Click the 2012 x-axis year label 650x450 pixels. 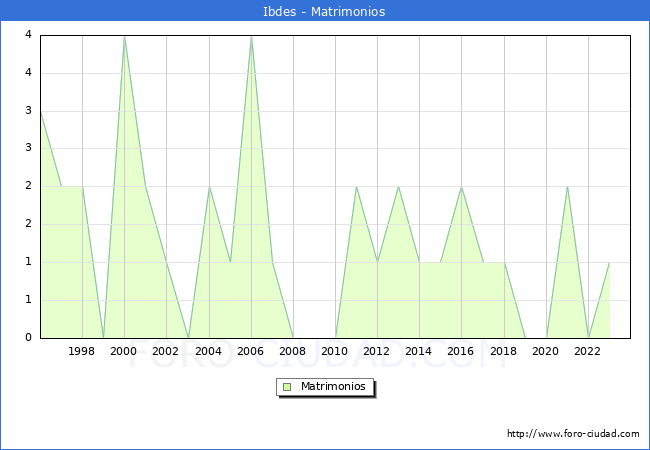377,351
